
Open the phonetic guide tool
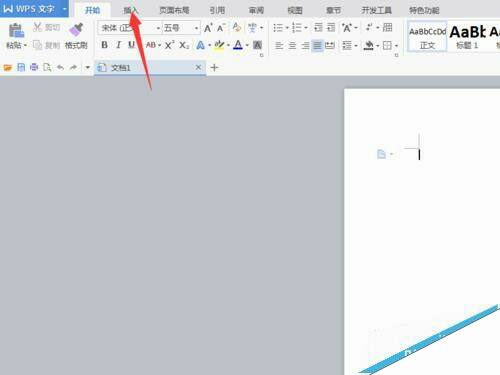point(252,28)
